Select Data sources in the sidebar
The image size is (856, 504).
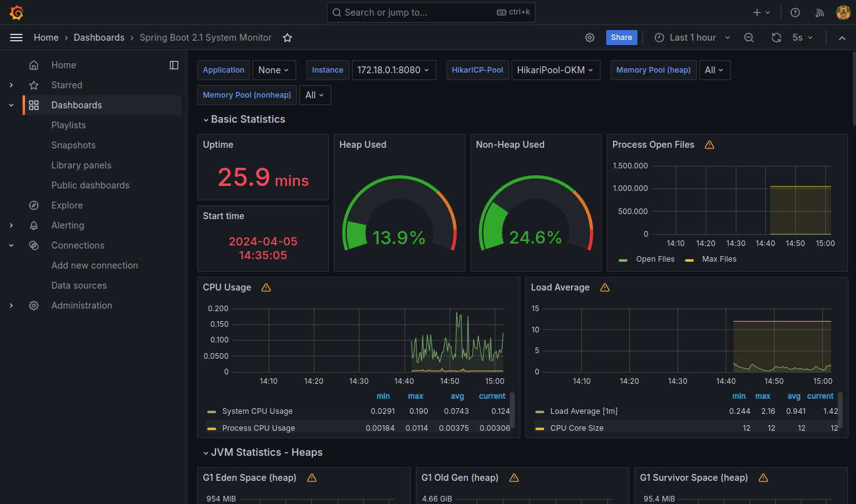click(79, 285)
